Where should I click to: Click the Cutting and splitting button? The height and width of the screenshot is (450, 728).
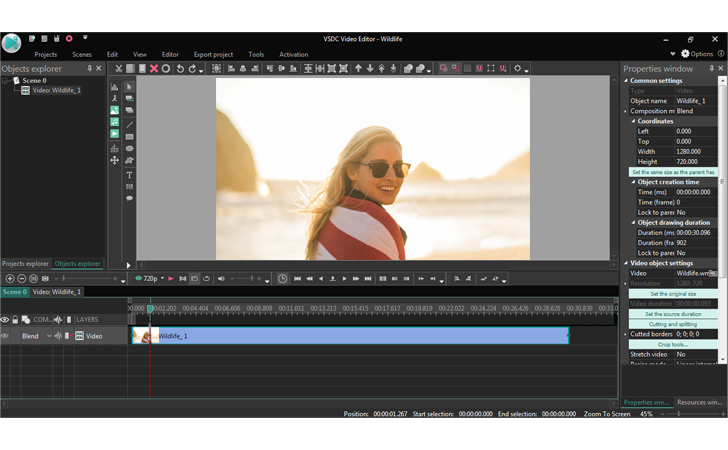click(x=673, y=324)
